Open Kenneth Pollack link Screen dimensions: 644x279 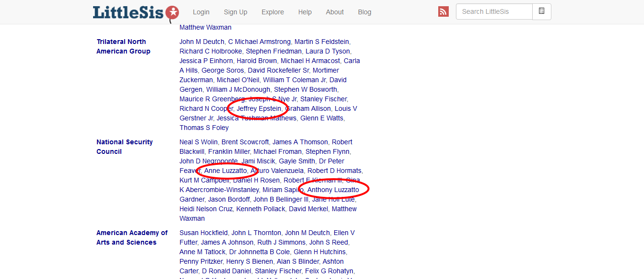tap(261, 209)
